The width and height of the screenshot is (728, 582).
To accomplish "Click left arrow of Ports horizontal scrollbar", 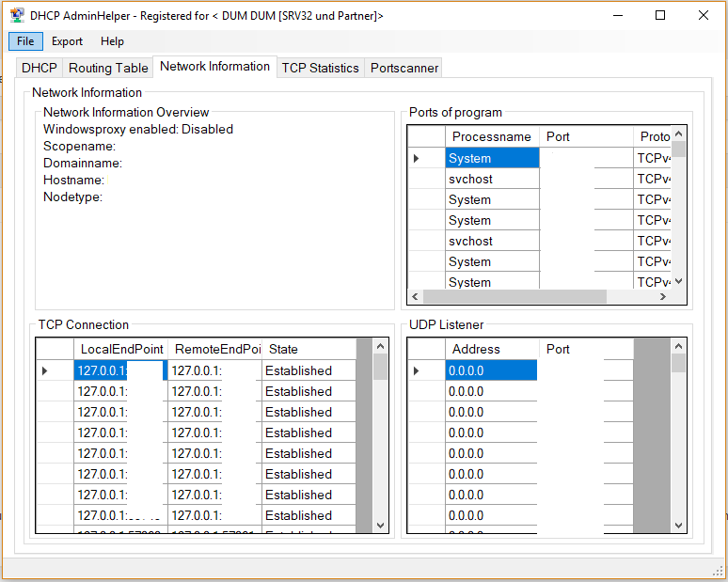I will (415, 296).
